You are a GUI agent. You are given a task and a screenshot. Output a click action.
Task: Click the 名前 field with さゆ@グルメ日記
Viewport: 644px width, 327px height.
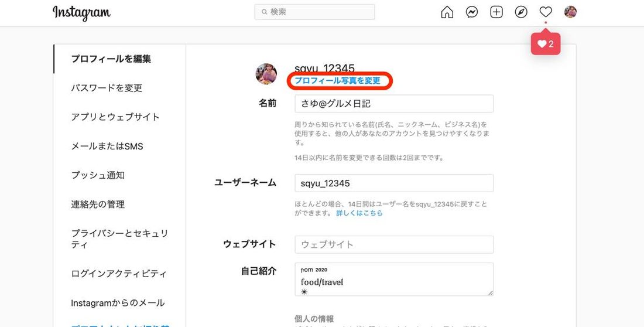pos(394,104)
